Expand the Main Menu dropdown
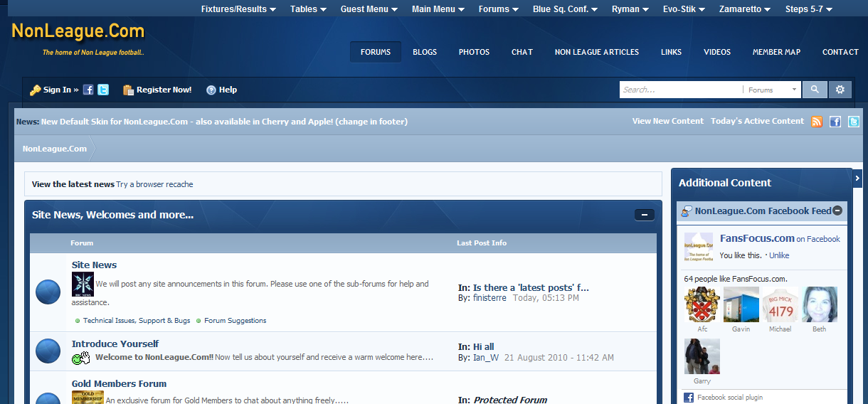 [x=438, y=9]
